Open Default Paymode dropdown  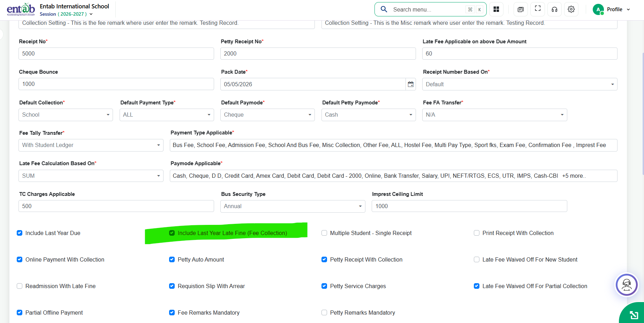[267, 115]
